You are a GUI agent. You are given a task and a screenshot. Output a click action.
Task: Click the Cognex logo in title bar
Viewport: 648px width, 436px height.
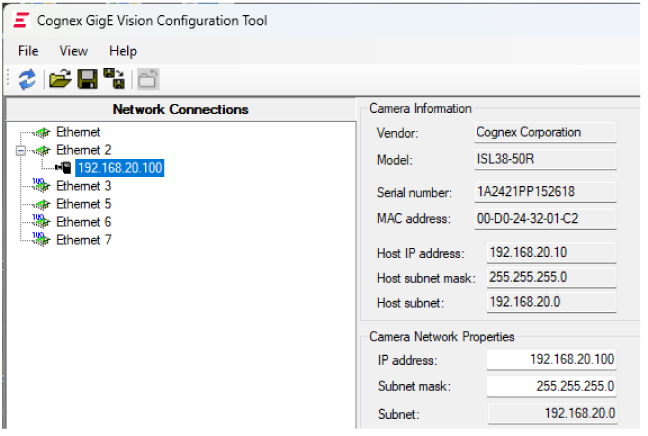[x=21, y=20]
